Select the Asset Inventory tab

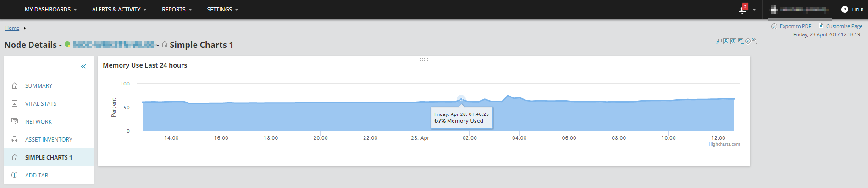pos(49,140)
